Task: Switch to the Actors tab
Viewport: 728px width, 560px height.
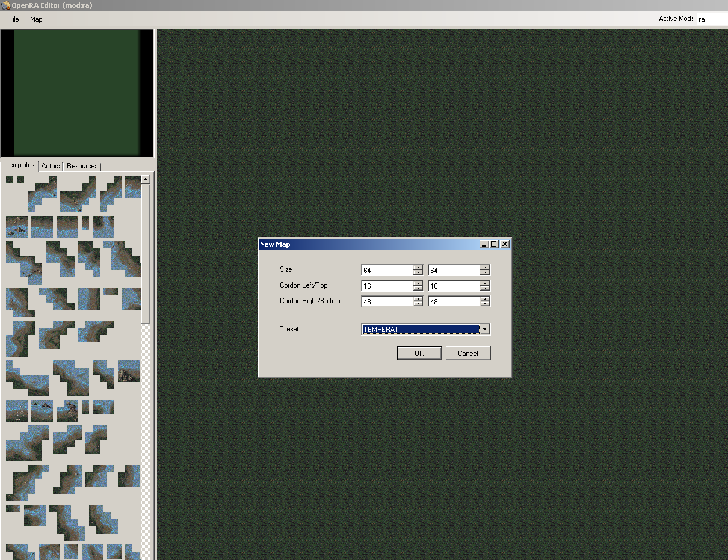Action: click(51, 166)
